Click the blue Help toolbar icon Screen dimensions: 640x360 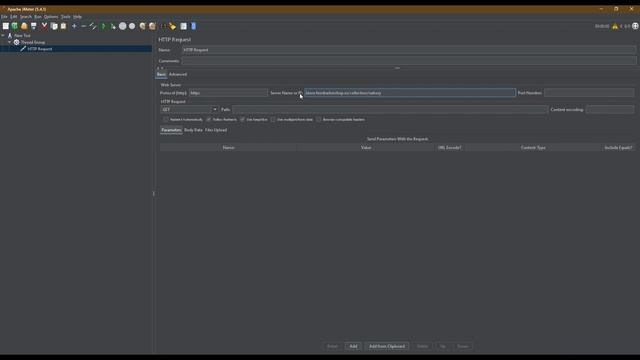click(193, 26)
